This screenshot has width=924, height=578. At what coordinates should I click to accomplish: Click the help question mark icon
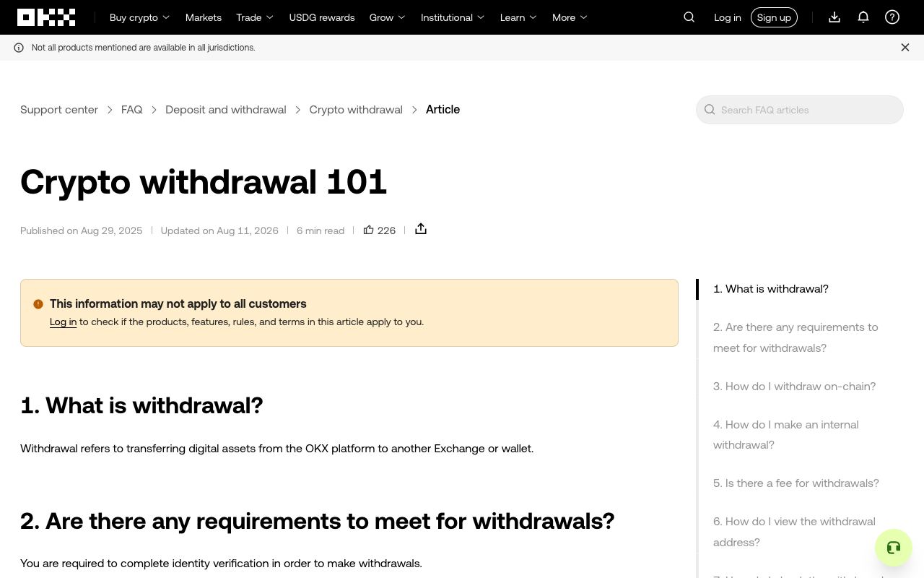point(892,17)
